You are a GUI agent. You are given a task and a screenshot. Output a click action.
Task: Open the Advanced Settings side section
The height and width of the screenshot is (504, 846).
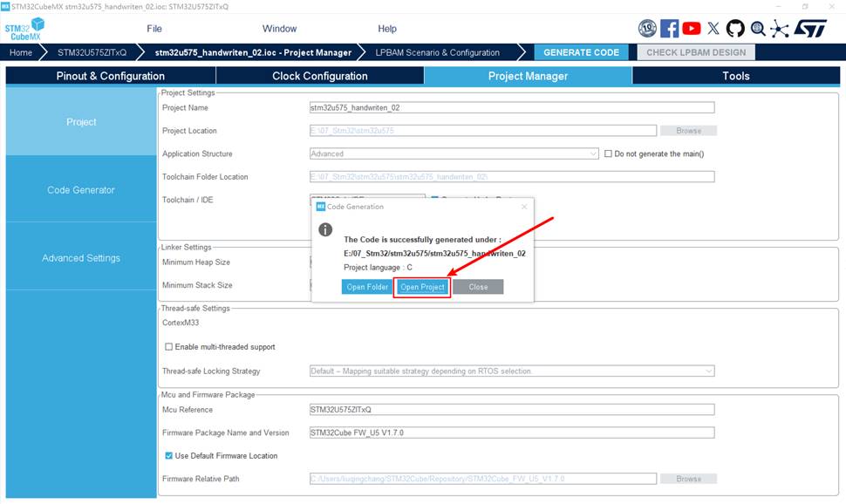coord(81,258)
